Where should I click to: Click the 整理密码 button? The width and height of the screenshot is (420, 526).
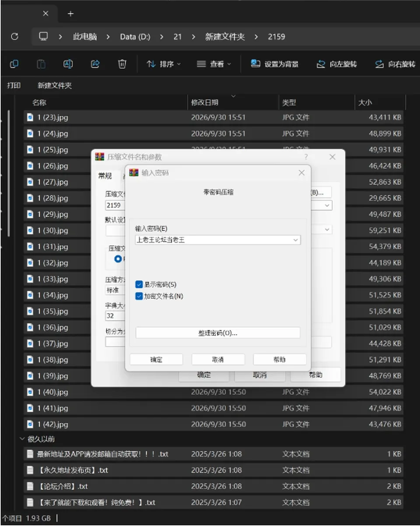pyautogui.click(x=218, y=333)
